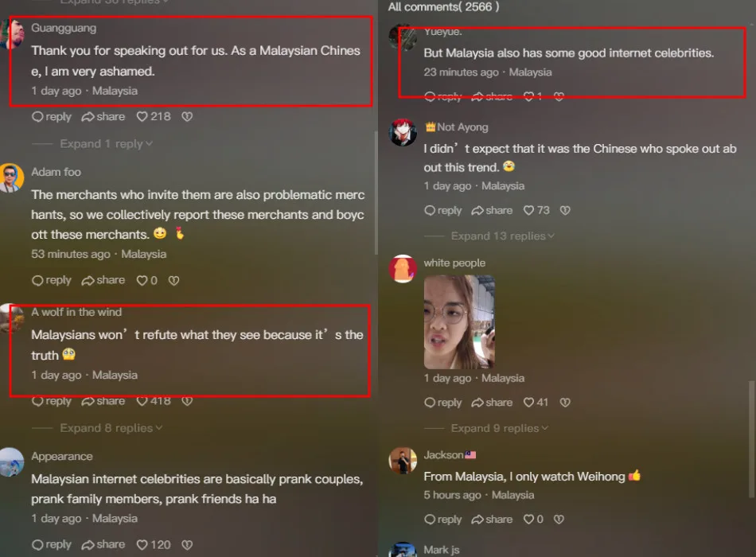
Task: Dislike Appearance's prank couples comment
Action: (x=187, y=545)
